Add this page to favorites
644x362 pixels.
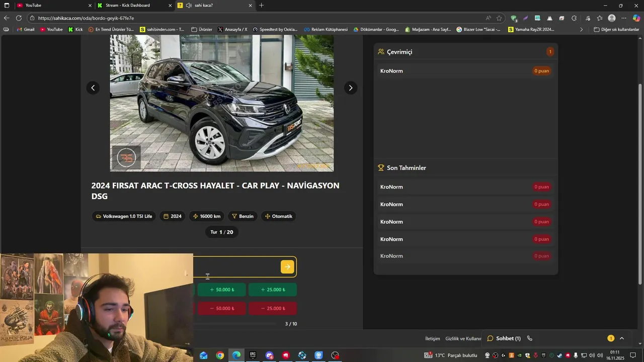coord(499,18)
